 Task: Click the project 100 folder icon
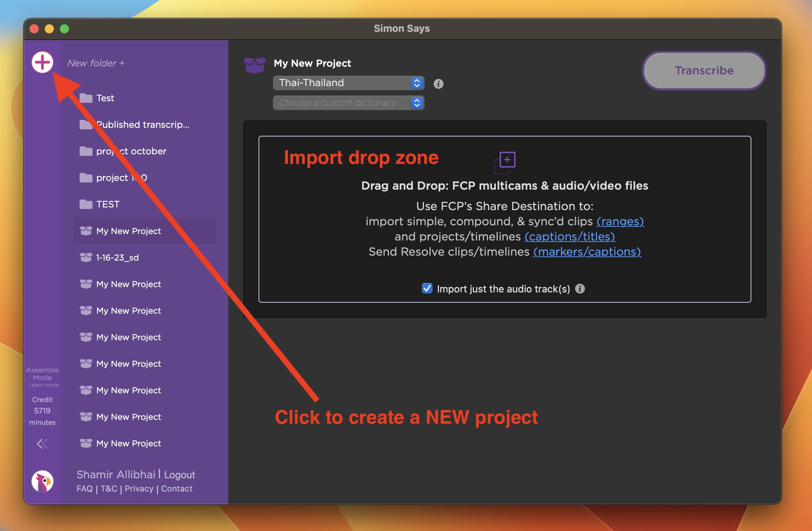[86, 178]
